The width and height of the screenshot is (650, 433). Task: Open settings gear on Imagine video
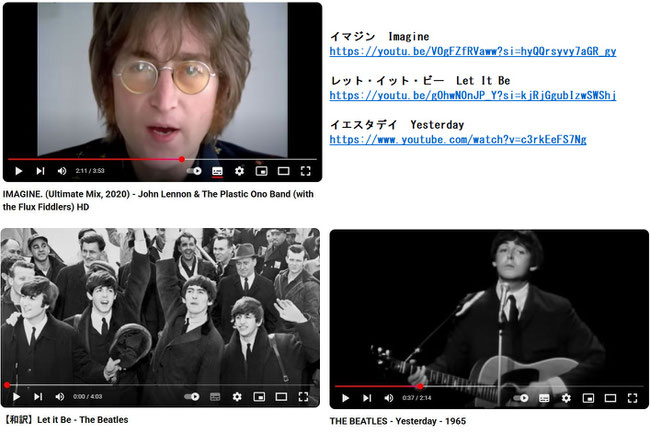tap(239, 171)
